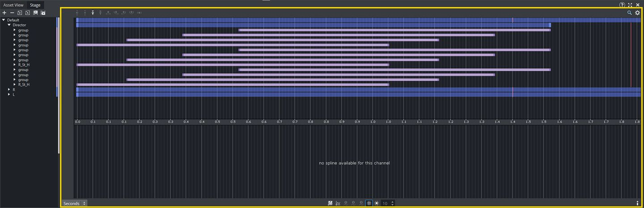Screen dimensions: 644x208
Task: Select the Stage tab
Action: click(x=35, y=5)
